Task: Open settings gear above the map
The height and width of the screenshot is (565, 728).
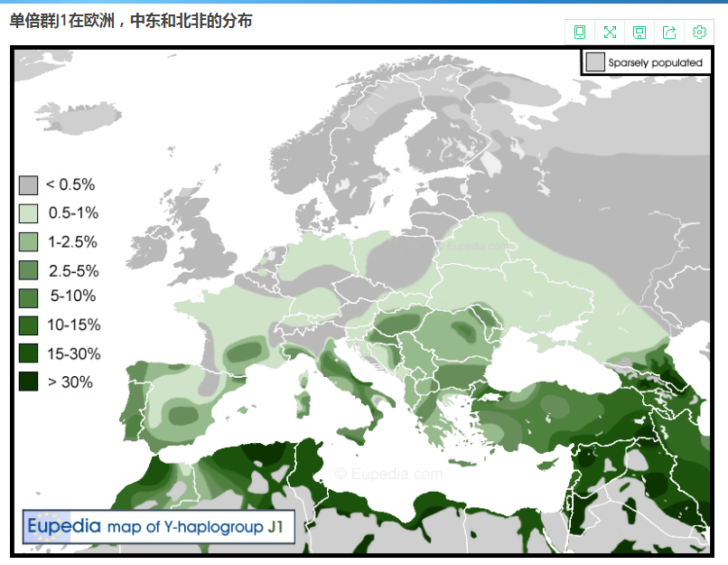Action: [x=699, y=32]
